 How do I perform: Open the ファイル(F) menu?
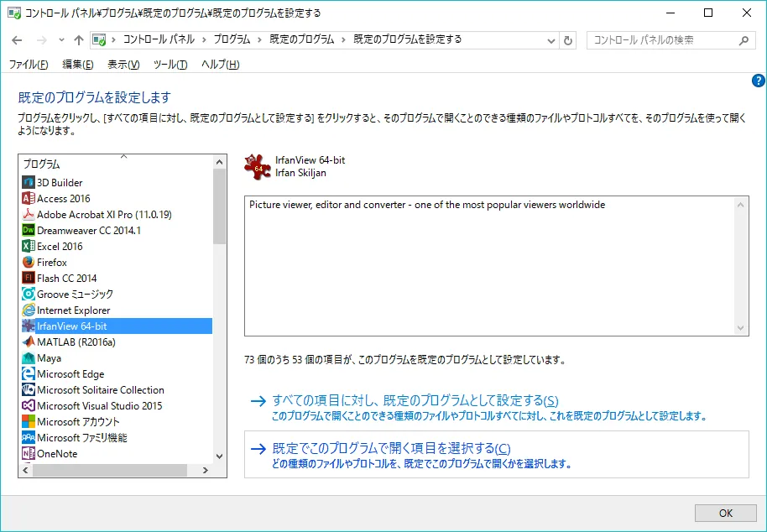point(29,65)
